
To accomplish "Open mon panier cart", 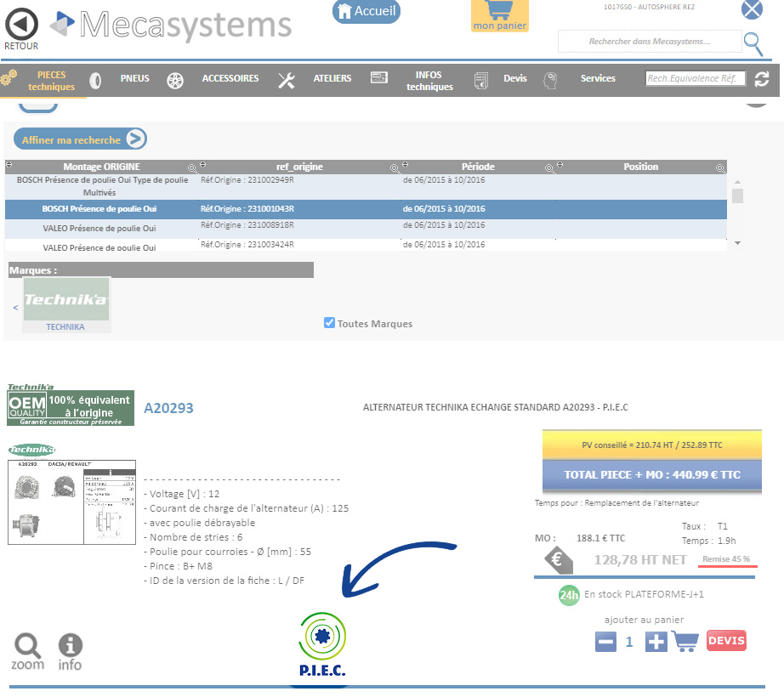I will 499,15.
